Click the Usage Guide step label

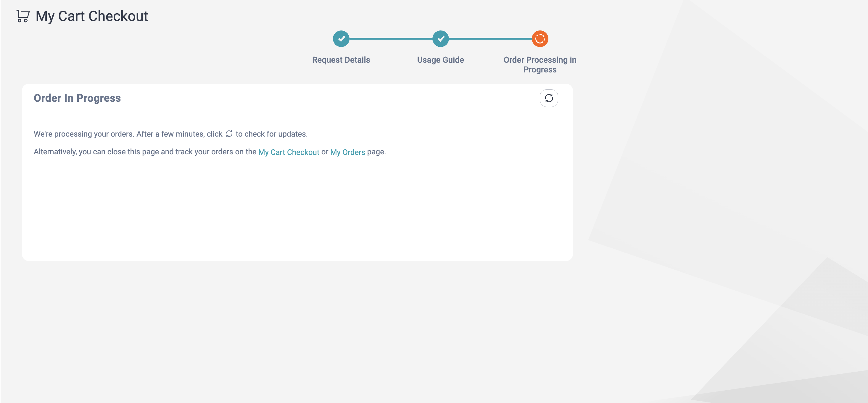pos(440,60)
